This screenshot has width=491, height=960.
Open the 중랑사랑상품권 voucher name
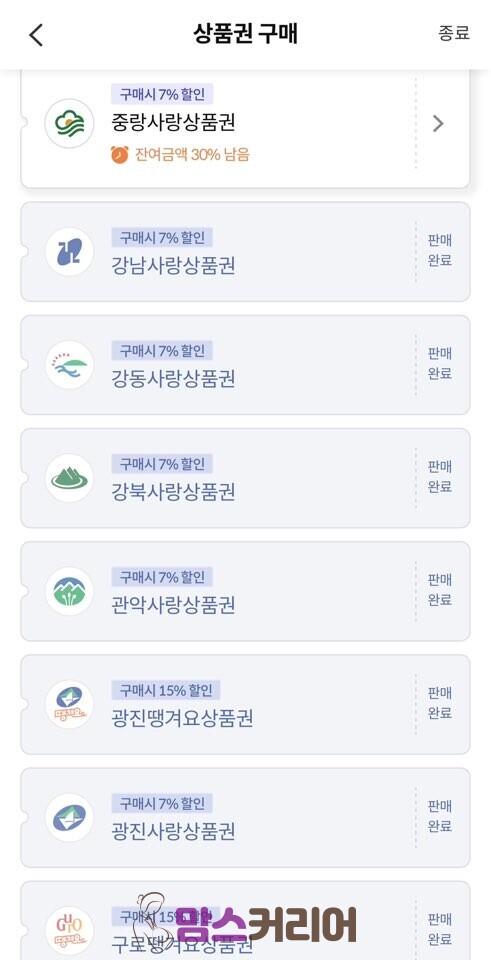click(x=173, y=123)
